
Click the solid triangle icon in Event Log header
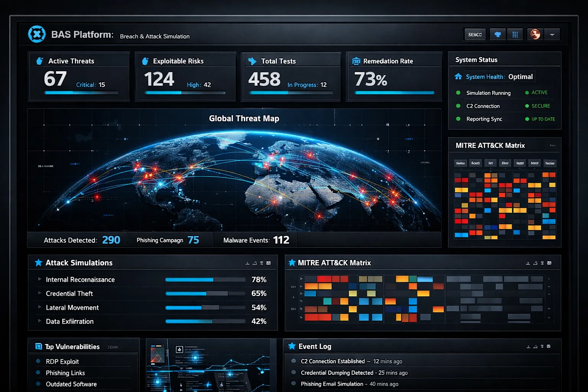528,346
